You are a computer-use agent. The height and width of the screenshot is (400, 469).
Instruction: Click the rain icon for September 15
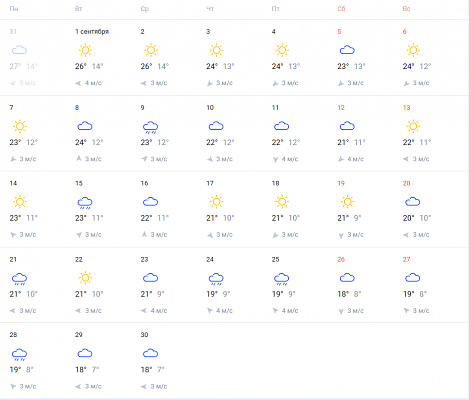pyautogui.click(x=85, y=203)
